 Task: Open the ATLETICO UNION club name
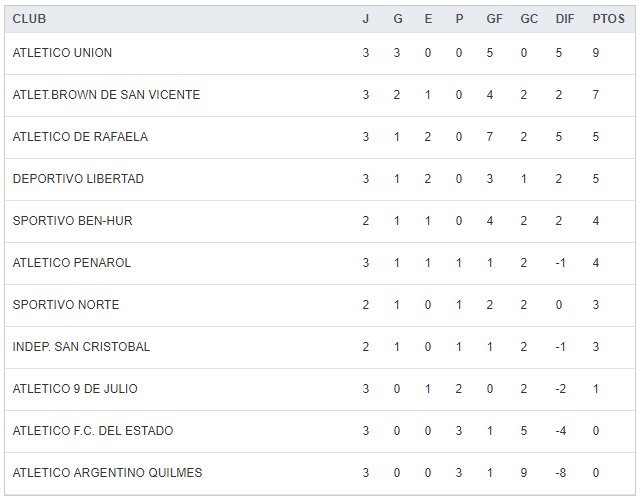coord(62,53)
